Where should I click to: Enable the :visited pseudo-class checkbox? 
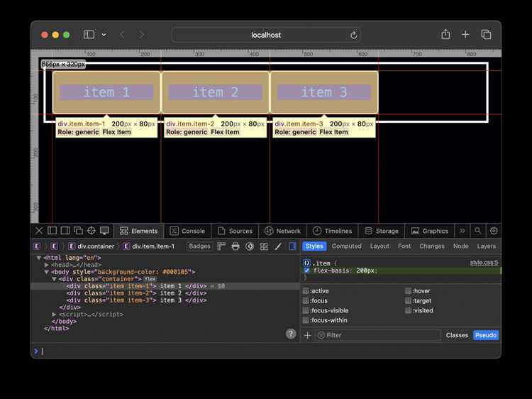408,310
